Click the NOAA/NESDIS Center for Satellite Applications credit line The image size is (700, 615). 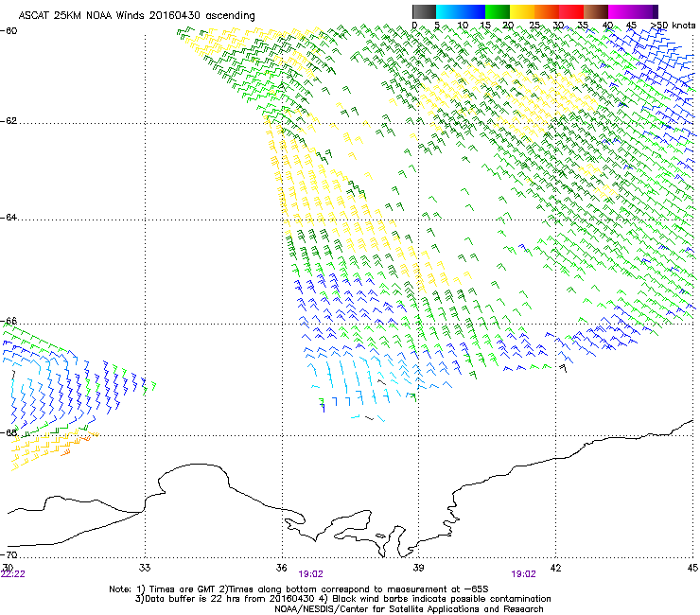tap(409, 609)
